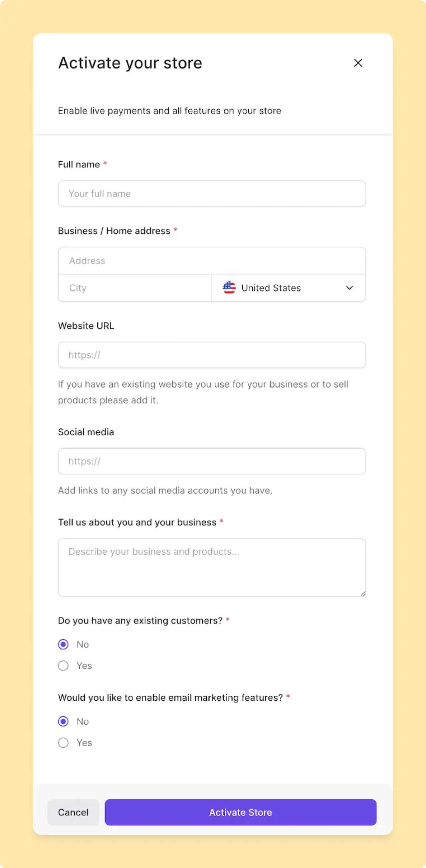Expand the United States country picker chevron

[x=349, y=288]
